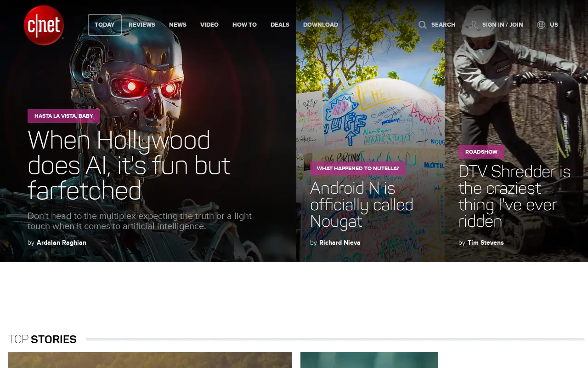588x368 pixels.
Task: Open the Android N Nougat article
Action: [x=362, y=205]
